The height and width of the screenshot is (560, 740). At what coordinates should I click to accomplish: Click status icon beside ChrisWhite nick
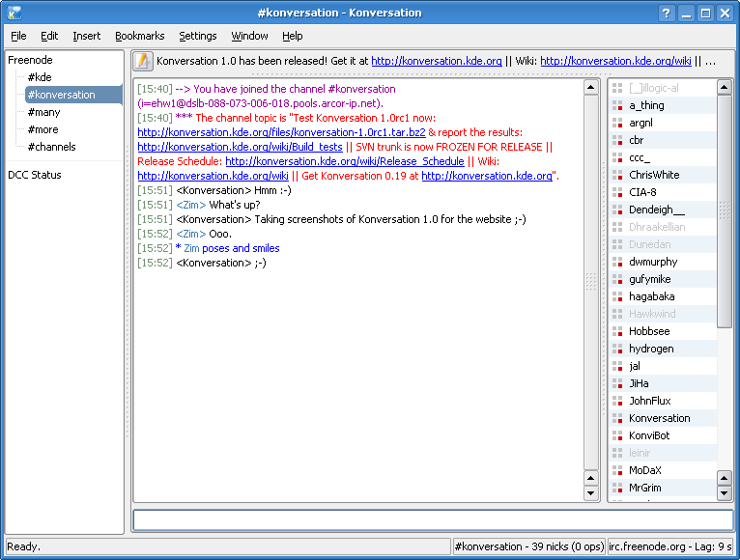point(617,175)
